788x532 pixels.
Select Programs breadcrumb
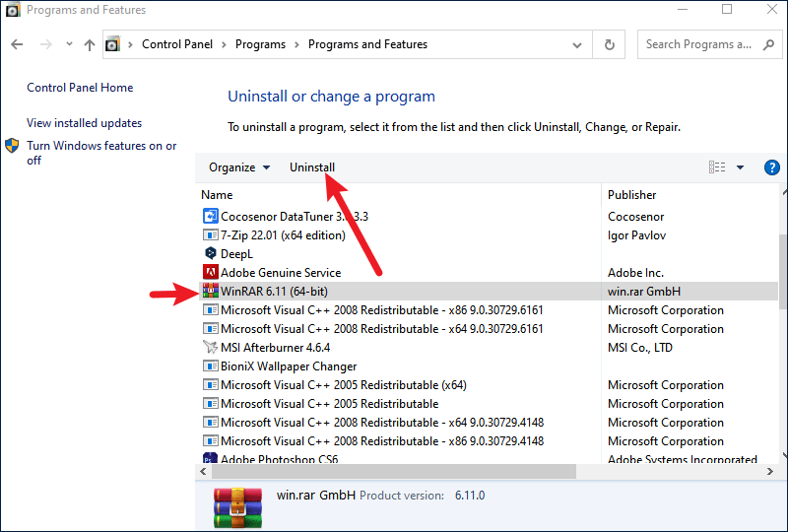point(260,44)
